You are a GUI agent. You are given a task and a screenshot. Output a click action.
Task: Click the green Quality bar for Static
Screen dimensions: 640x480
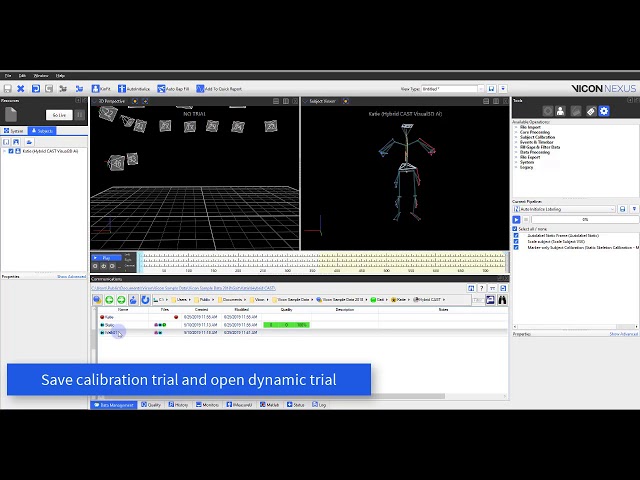point(286,325)
